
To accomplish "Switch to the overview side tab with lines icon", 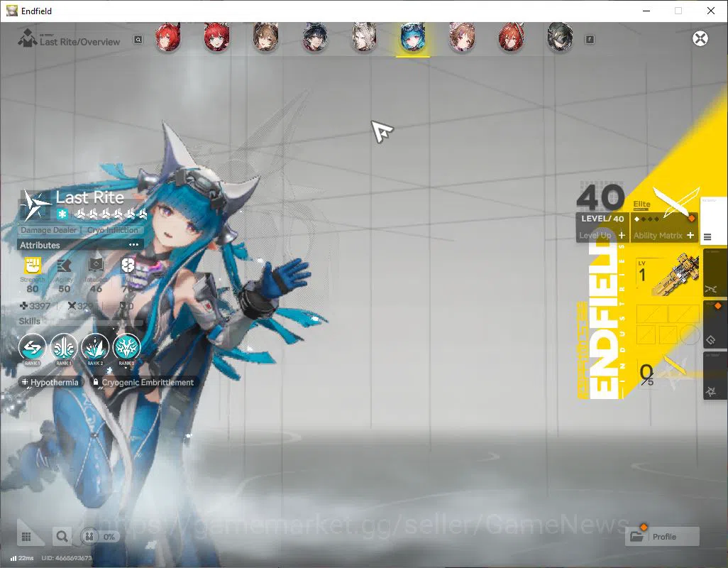I will click(x=713, y=222).
